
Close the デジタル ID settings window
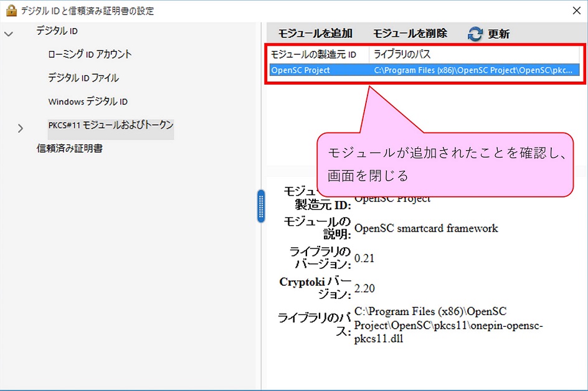point(575,11)
